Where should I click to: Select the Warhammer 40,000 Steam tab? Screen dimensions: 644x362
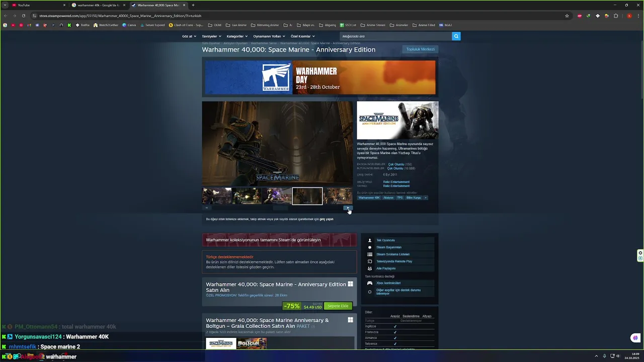[x=158, y=5]
